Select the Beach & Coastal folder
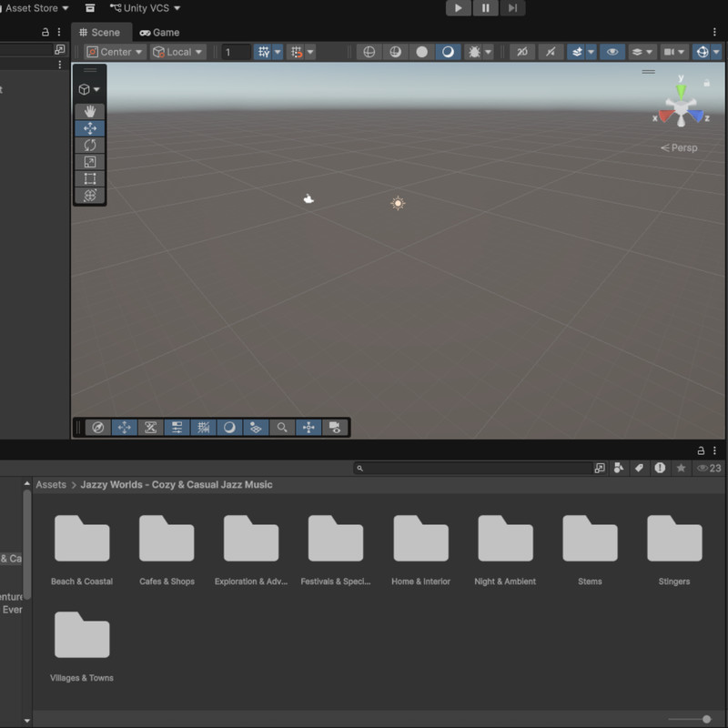The image size is (728, 728). [82, 550]
